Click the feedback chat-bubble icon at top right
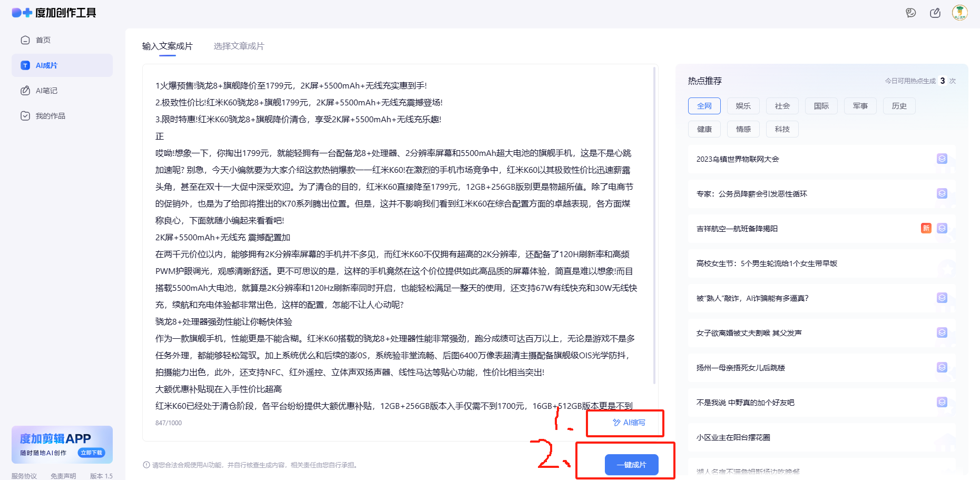The width and height of the screenshot is (980, 480). coord(911,13)
